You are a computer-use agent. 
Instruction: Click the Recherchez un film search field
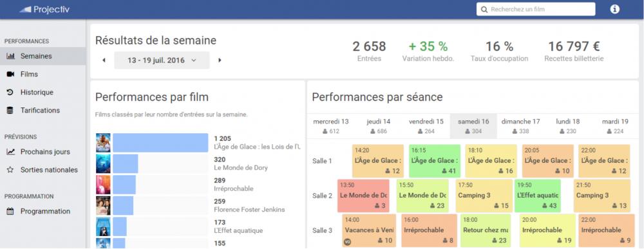click(536, 9)
